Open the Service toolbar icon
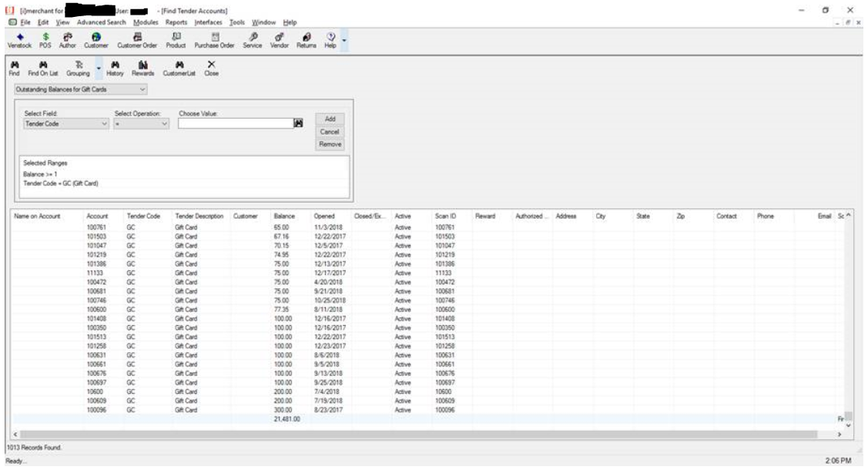This screenshot has height=470, width=868. [x=253, y=40]
